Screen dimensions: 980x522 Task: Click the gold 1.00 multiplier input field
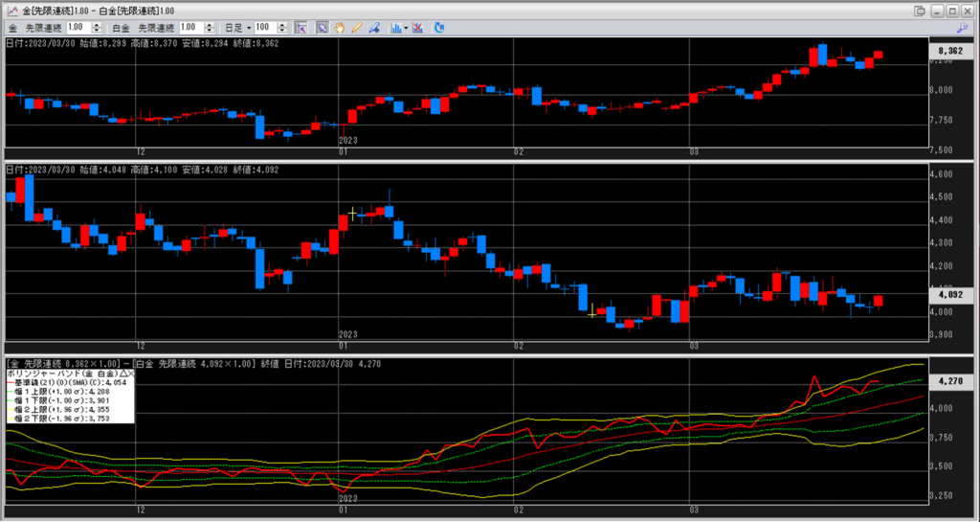point(77,28)
